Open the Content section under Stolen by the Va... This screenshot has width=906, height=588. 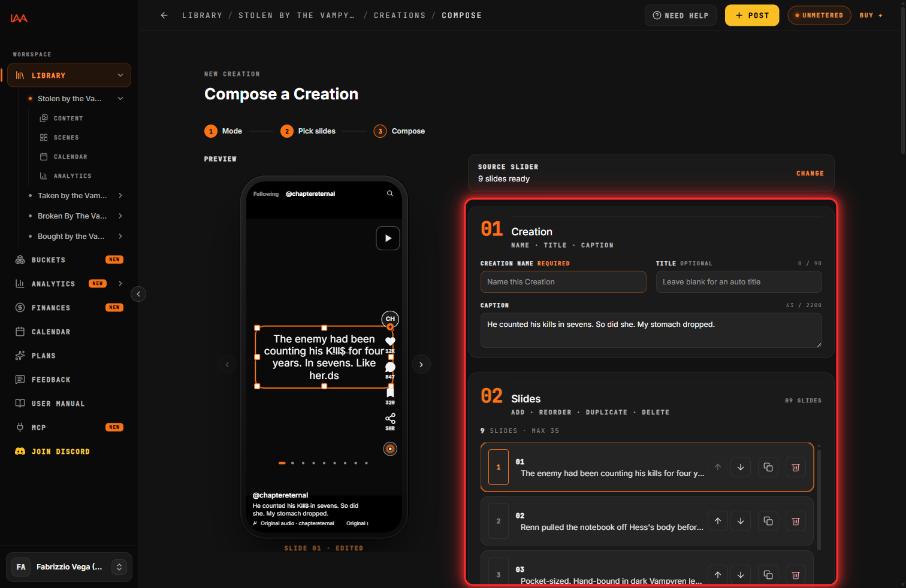[68, 119]
